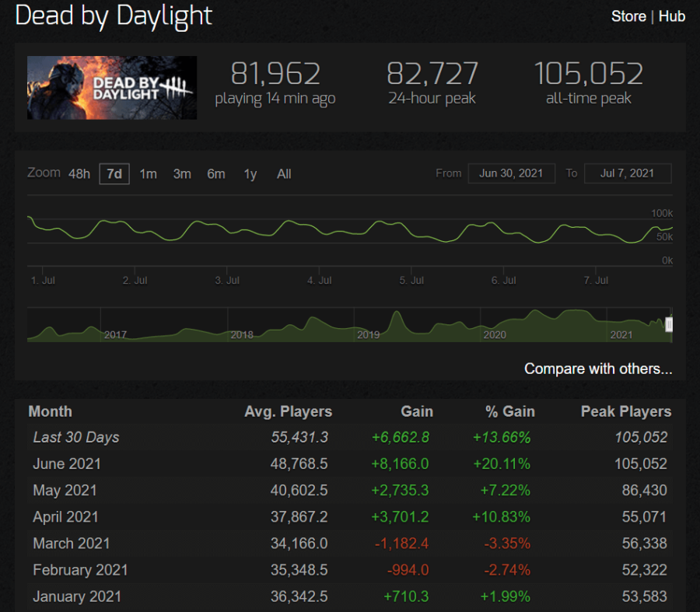
Task: Click the Avg. Players column header
Action: pos(289,411)
